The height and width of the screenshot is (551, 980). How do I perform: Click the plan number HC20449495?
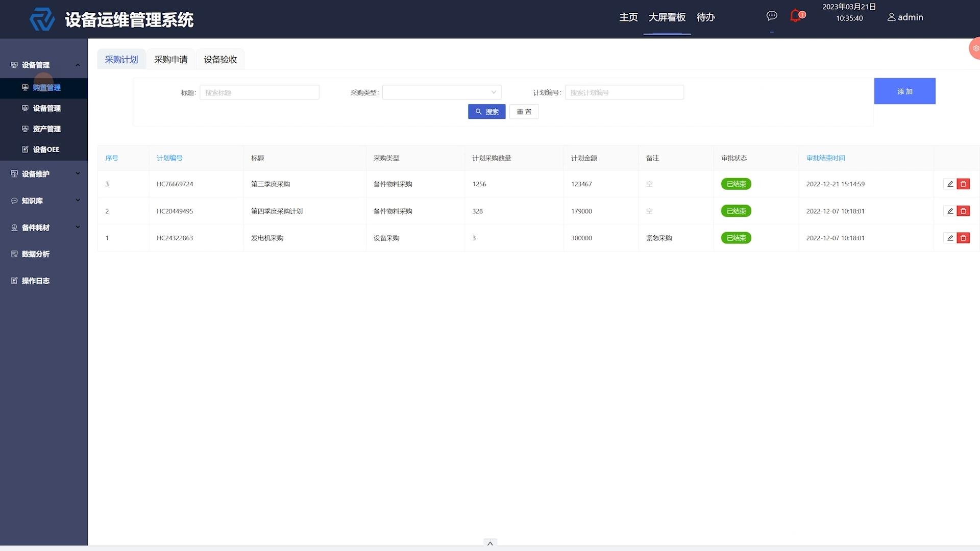coord(175,211)
